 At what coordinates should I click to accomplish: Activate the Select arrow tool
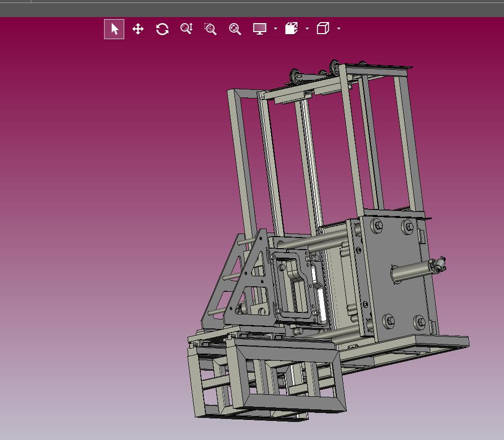[x=114, y=29]
